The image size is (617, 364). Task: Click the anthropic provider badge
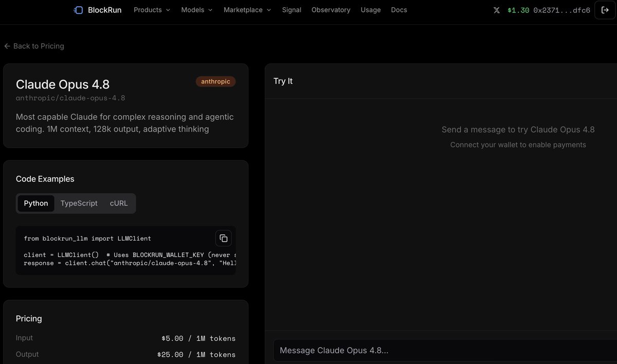(x=215, y=81)
